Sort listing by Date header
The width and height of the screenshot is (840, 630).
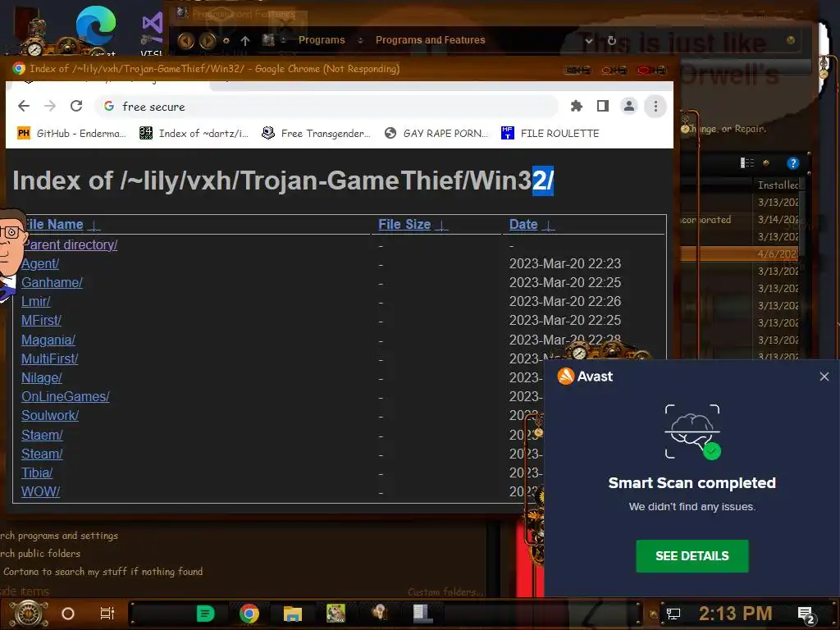[x=532, y=225]
